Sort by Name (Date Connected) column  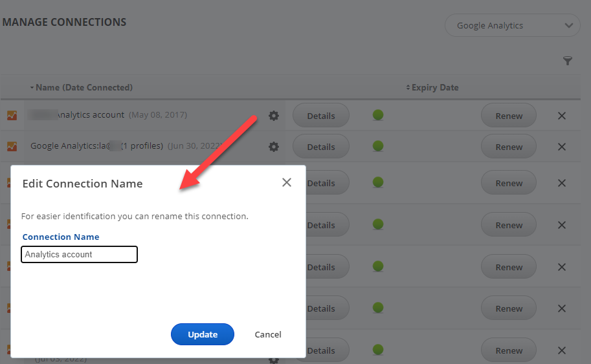pyautogui.click(x=83, y=87)
